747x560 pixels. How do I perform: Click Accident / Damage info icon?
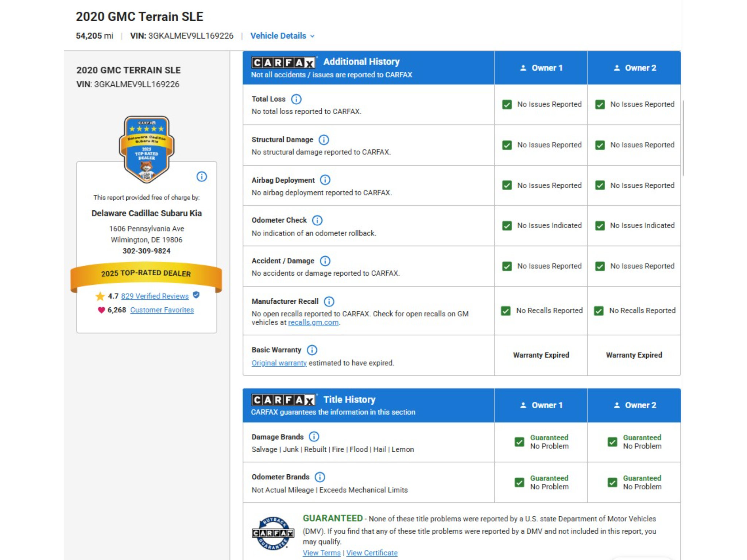(x=325, y=261)
